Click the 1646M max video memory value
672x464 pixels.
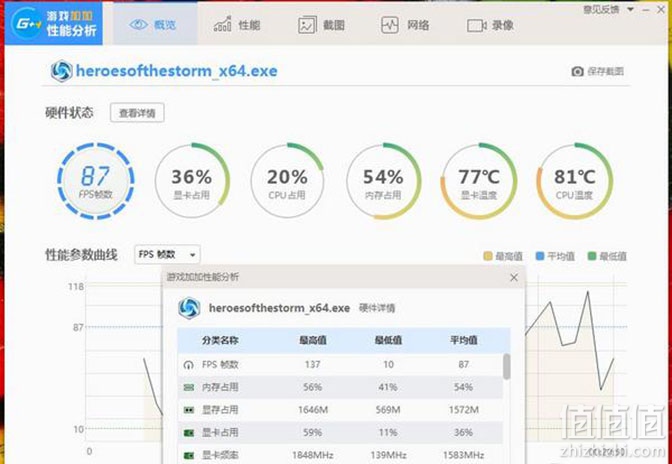coord(313,410)
